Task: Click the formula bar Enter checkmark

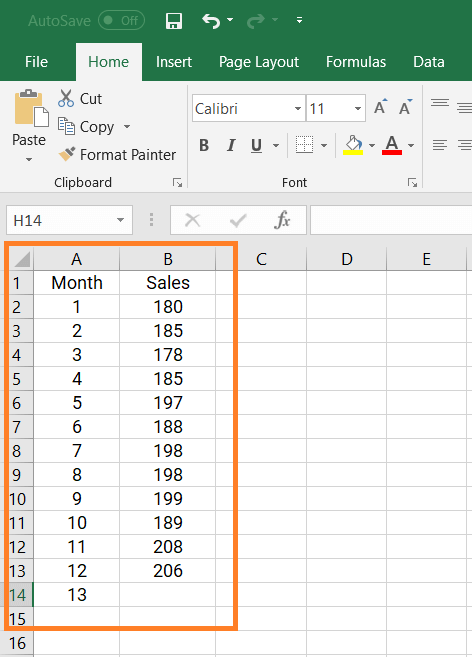Action: click(238, 220)
